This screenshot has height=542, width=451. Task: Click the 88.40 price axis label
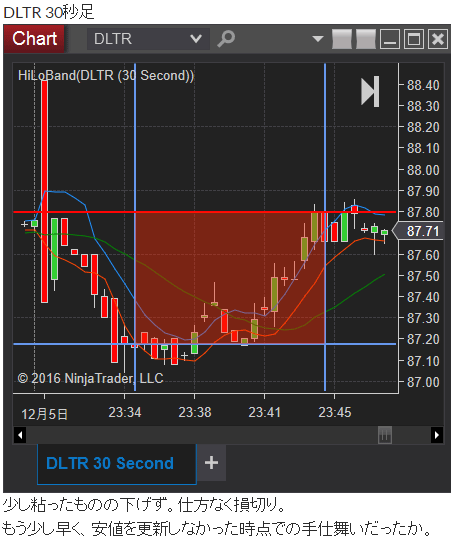click(423, 85)
